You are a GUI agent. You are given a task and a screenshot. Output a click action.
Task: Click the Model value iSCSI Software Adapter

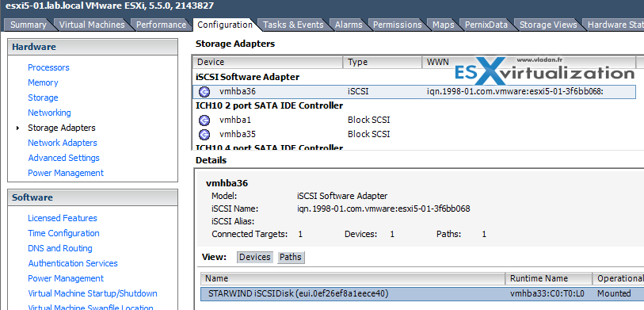pyautogui.click(x=342, y=196)
